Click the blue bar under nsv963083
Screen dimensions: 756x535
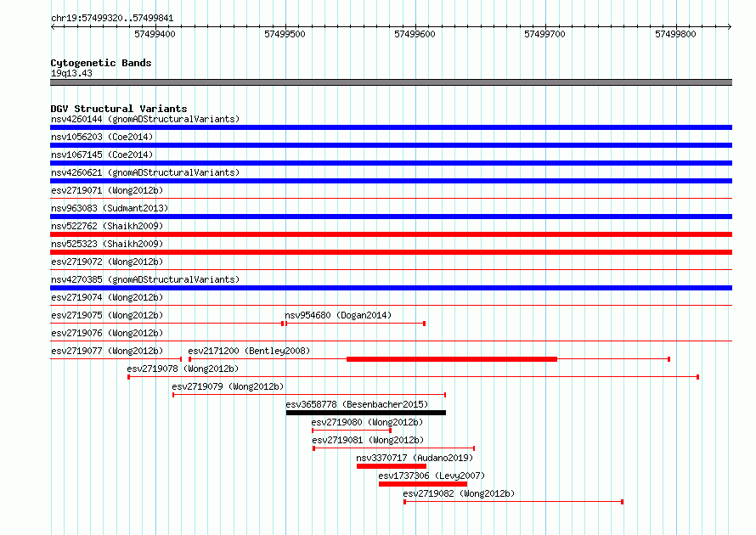coord(391,217)
